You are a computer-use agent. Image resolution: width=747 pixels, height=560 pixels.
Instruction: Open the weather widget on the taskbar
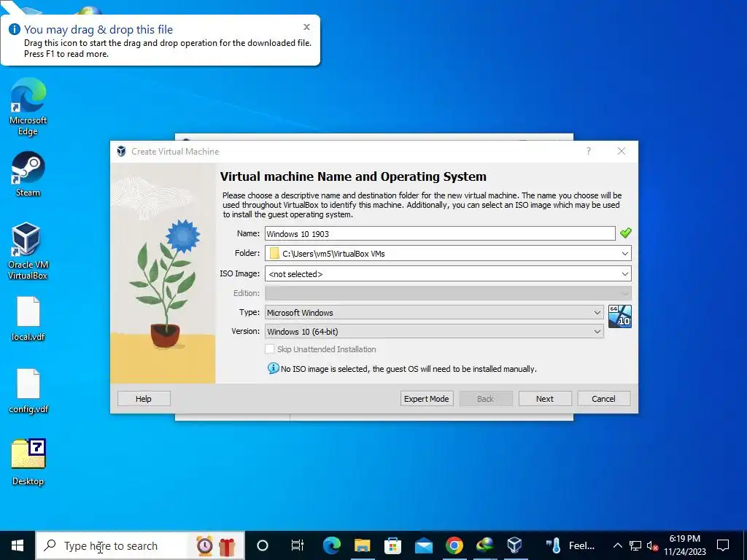click(570, 545)
